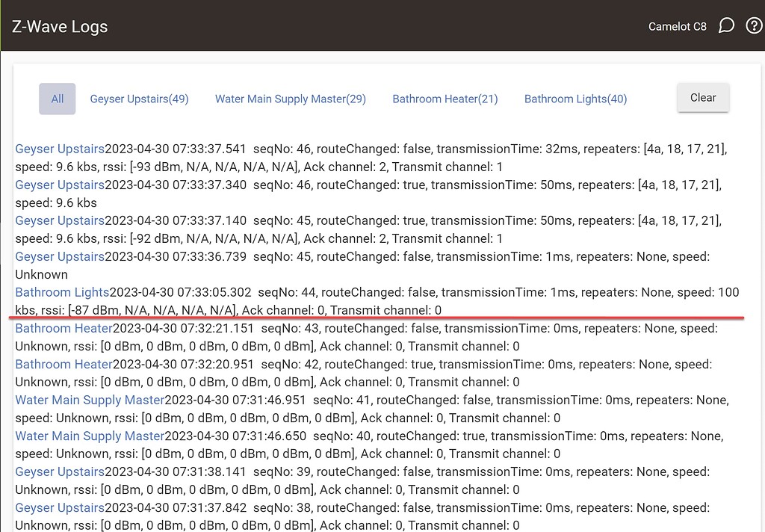765x532 pixels.
Task: Select the All filter tab
Action: (58, 99)
